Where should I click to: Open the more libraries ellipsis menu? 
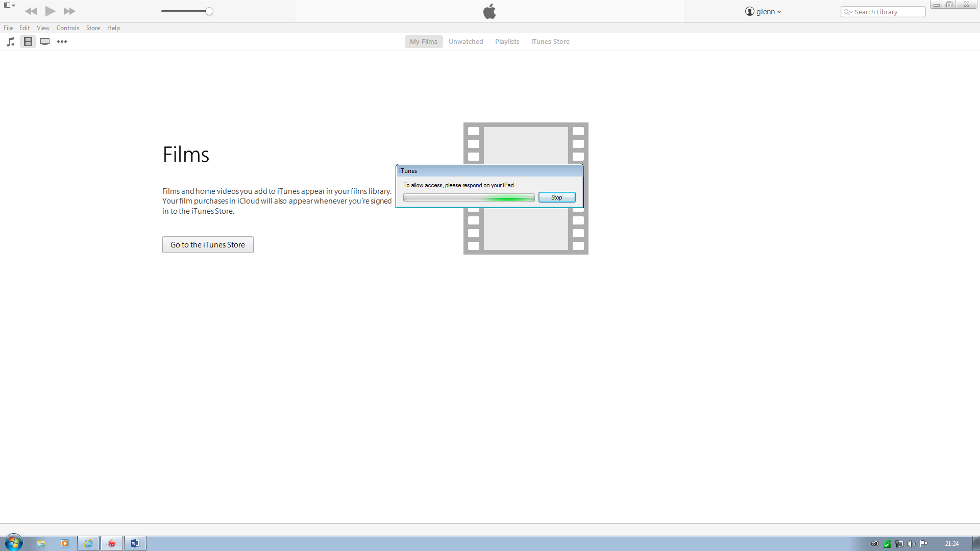tap(62, 42)
